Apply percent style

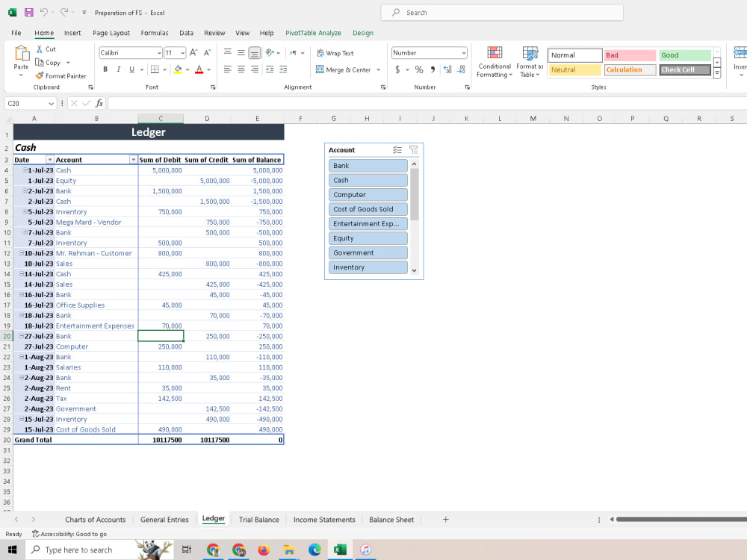pyautogui.click(x=419, y=69)
